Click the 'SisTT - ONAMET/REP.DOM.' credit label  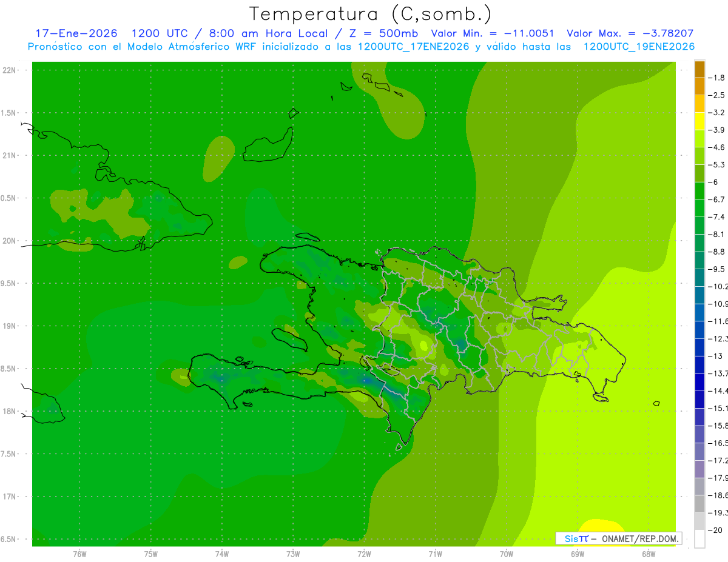[x=619, y=538]
